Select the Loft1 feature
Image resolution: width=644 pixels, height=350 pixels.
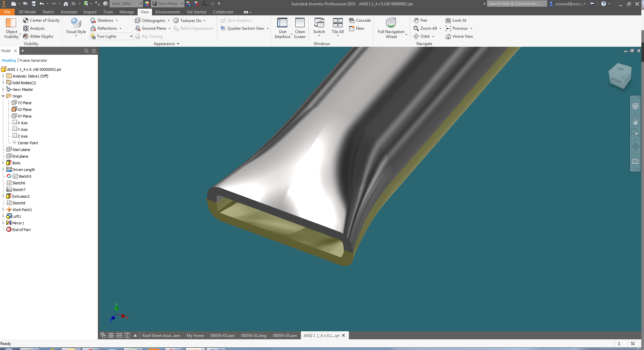[x=17, y=216]
